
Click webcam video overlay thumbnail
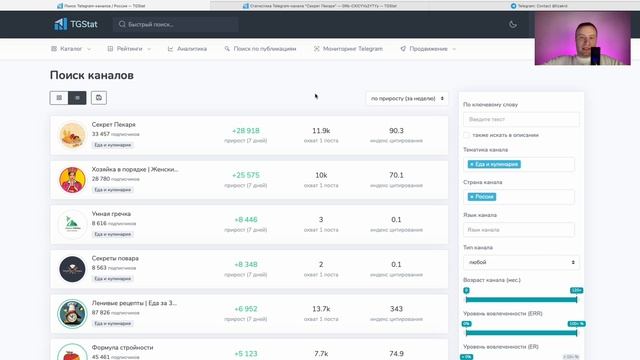pos(582,38)
